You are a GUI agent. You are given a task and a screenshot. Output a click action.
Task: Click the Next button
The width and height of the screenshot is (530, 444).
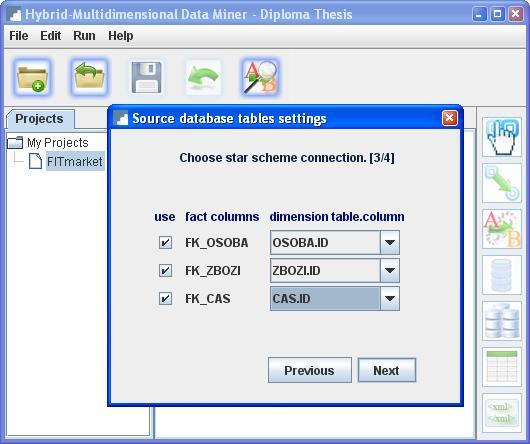[x=387, y=370]
